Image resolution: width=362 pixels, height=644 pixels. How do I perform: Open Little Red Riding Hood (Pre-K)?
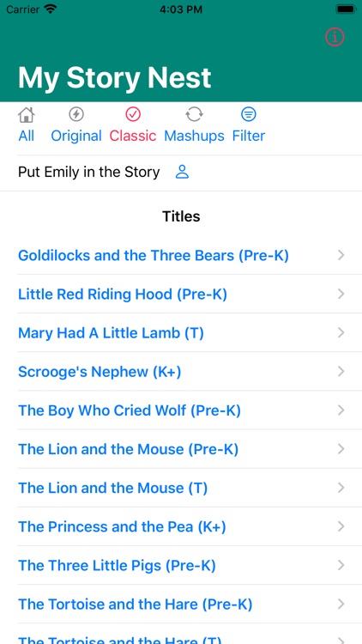click(x=181, y=294)
